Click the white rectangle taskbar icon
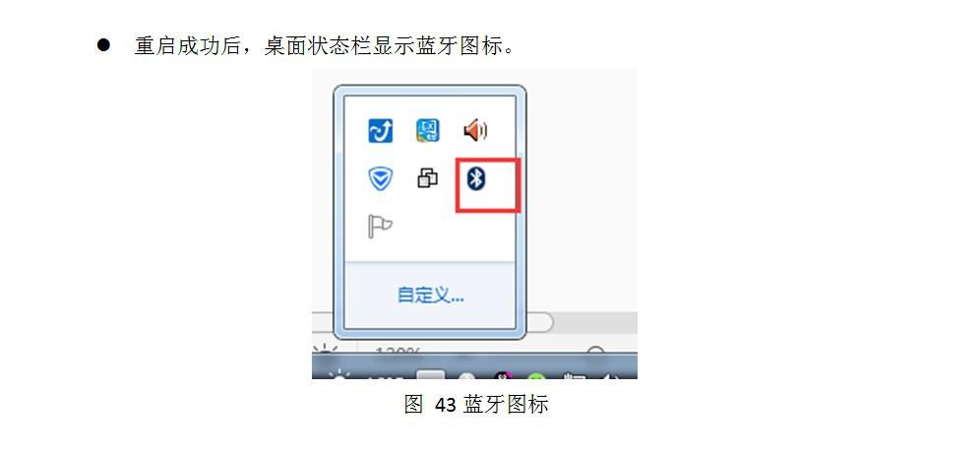Image resolution: width=980 pixels, height=456 pixels. point(431,374)
